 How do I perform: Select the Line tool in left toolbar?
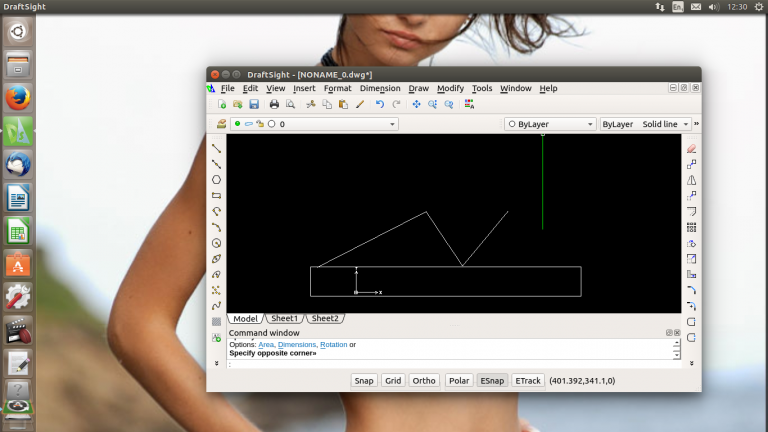point(216,149)
